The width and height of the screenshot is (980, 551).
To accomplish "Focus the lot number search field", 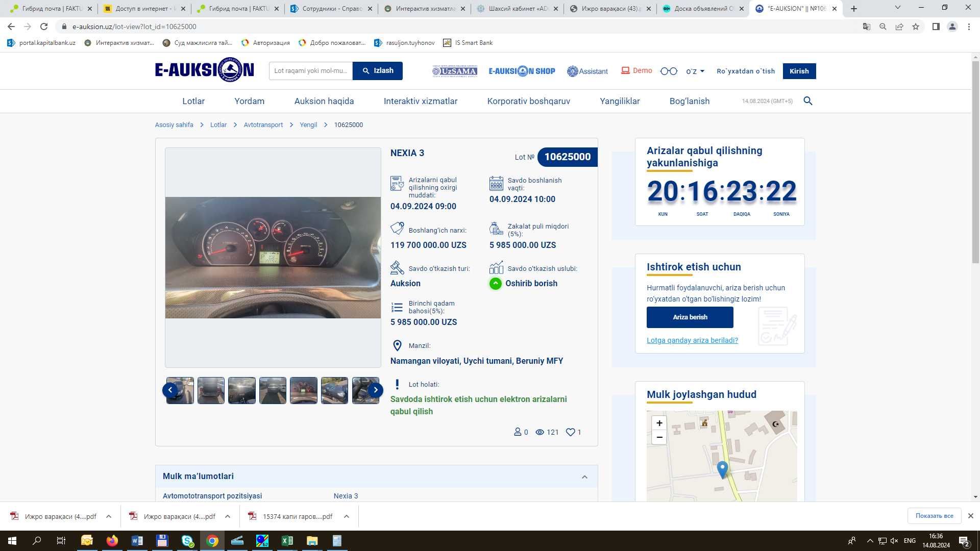I will tap(311, 70).
